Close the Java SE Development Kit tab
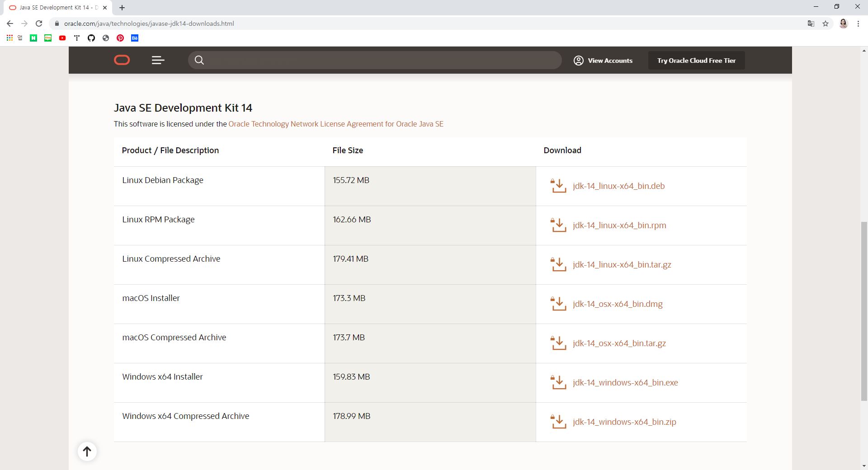The height and width of the screenshot is (470, 868). point(105,8)
